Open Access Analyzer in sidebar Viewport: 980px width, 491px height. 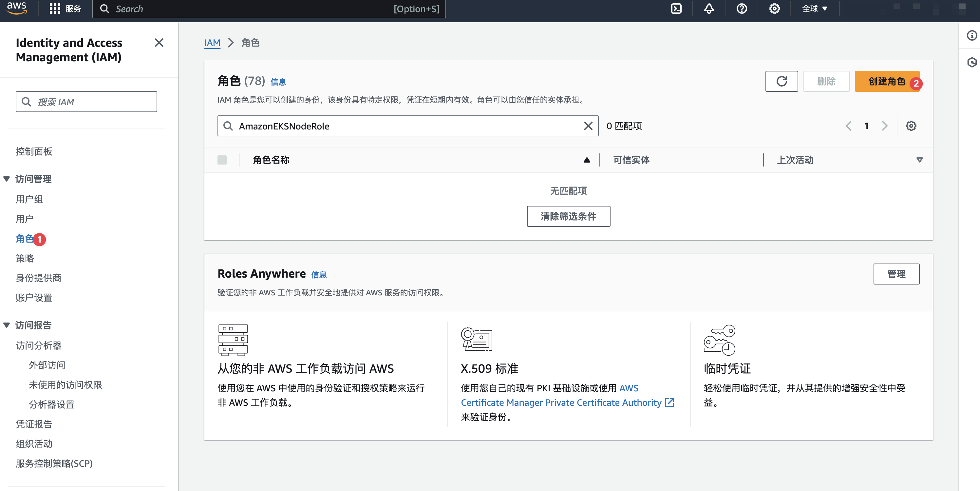click(x=38, y=345)
